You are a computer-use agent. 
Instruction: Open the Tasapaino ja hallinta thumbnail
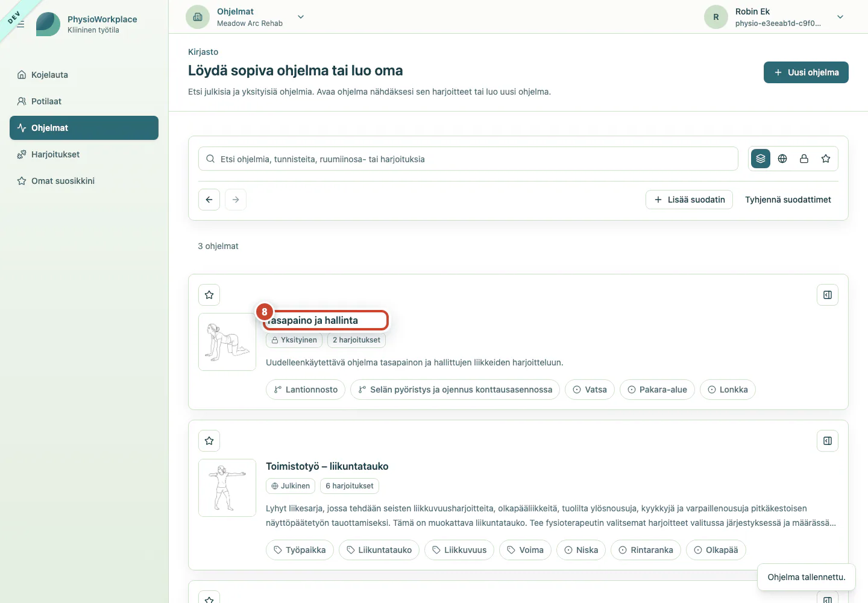[x=227, y=342]
